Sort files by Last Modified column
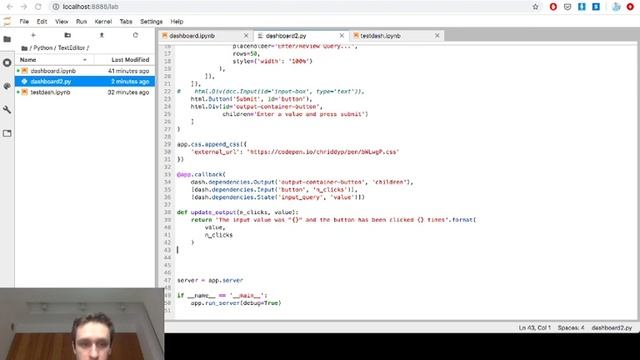 point(124,60)
